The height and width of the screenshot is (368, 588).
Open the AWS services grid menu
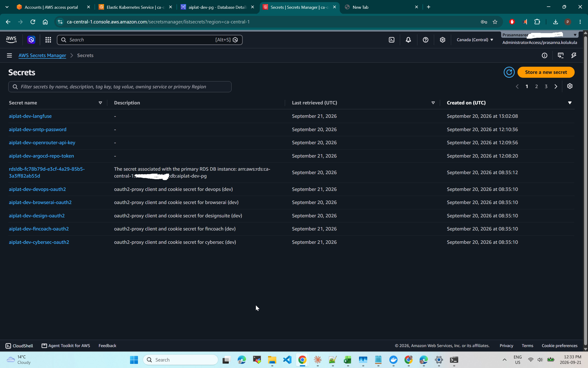pyautogui.click(x=48, y=40)
